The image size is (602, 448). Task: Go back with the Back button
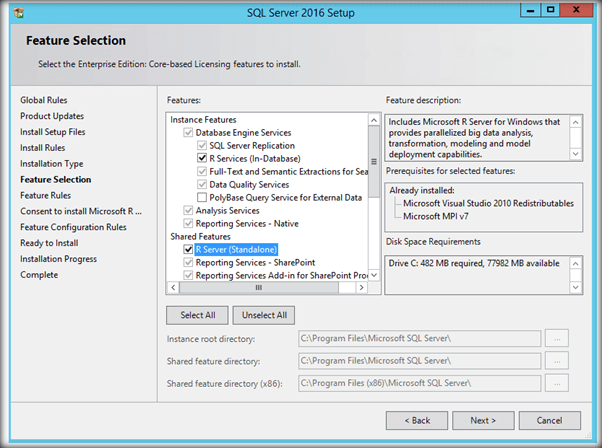pyautogui.click(x=417, y=421)
